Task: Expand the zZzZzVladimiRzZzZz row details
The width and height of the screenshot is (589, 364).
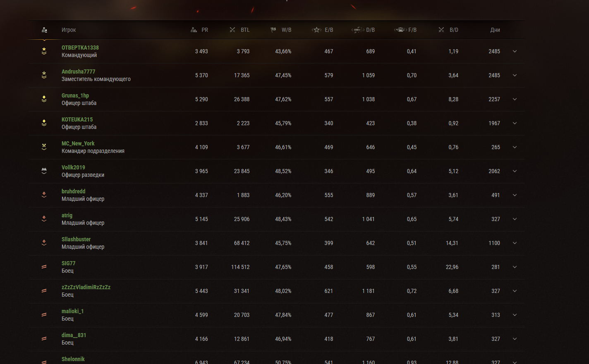Action: 515,291
